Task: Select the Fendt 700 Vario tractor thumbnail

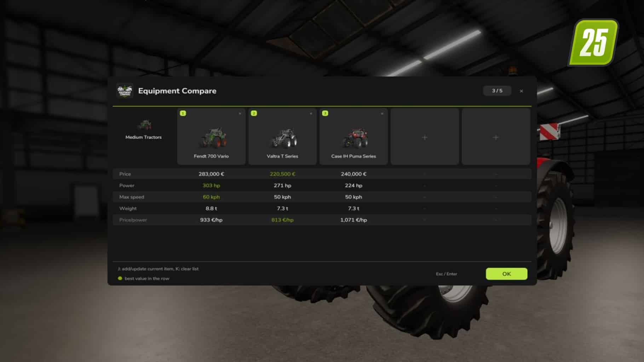Action: (x=212, y=138)
